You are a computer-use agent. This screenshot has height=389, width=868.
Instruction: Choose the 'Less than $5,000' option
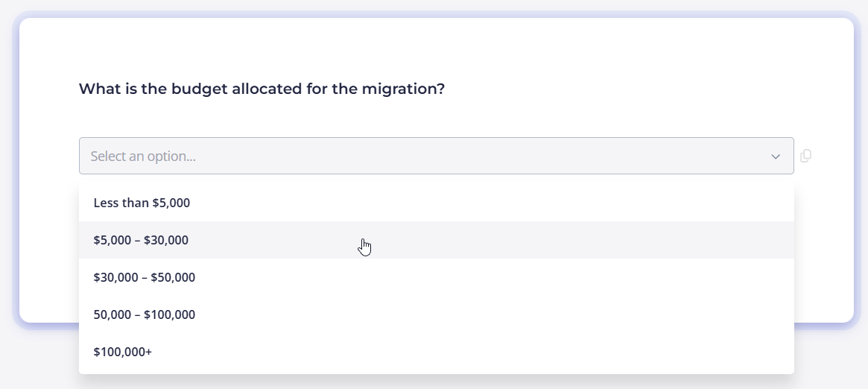point(436,203)
